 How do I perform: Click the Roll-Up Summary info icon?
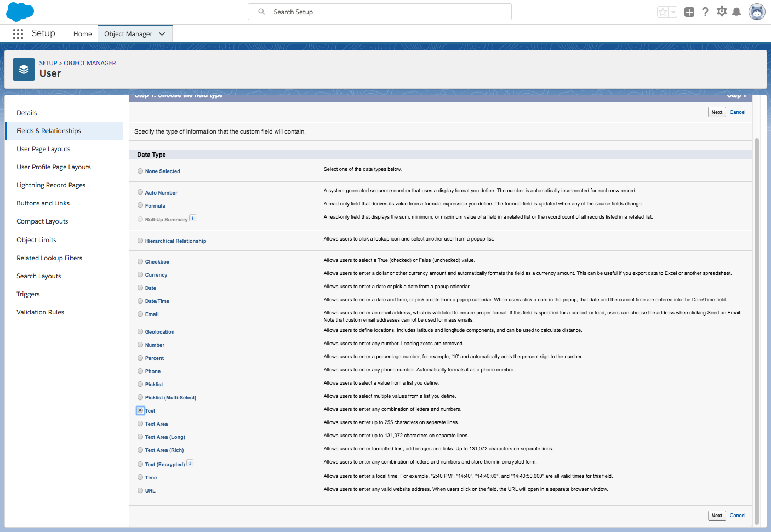(193, 218)
